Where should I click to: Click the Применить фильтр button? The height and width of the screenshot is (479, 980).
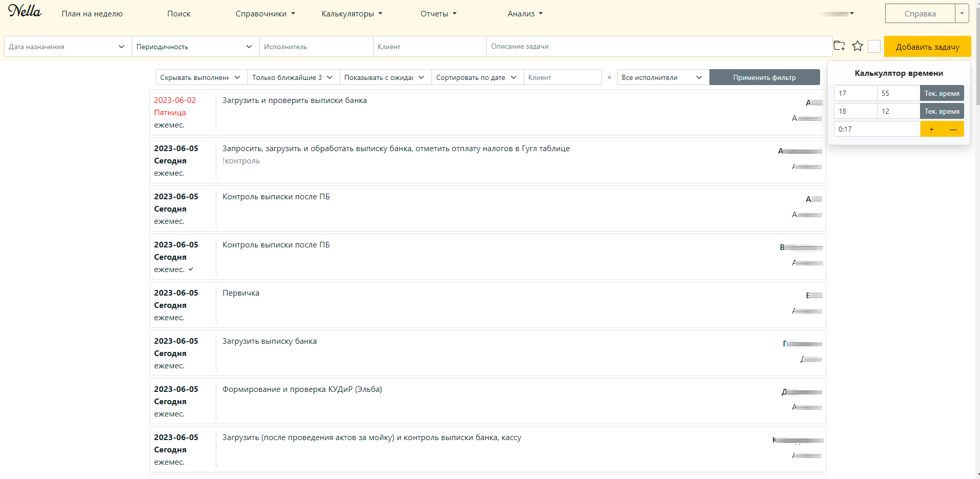(x=764, y=77)
